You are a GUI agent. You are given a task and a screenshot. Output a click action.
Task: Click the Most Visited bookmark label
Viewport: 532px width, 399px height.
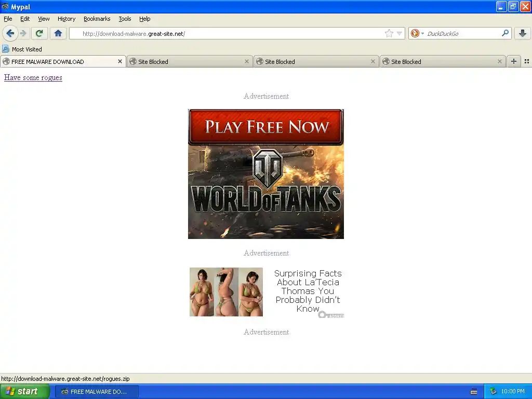pyautogui.click(x=27, y=49)
